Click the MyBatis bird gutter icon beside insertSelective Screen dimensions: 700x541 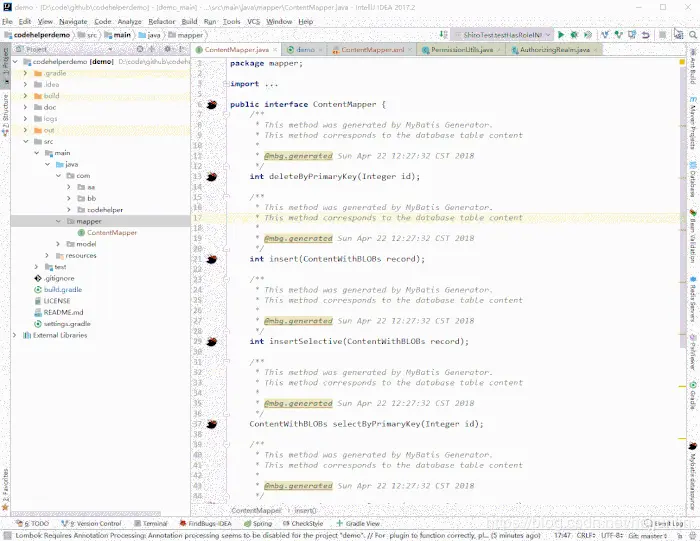pyautogui.click(x=212, y=342)
